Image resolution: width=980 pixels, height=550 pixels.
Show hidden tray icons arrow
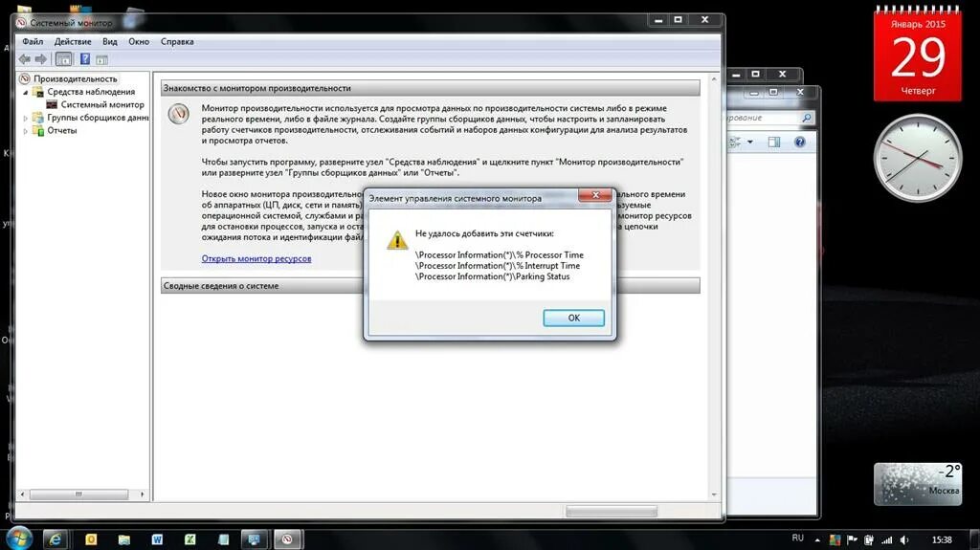click(817, 539)
